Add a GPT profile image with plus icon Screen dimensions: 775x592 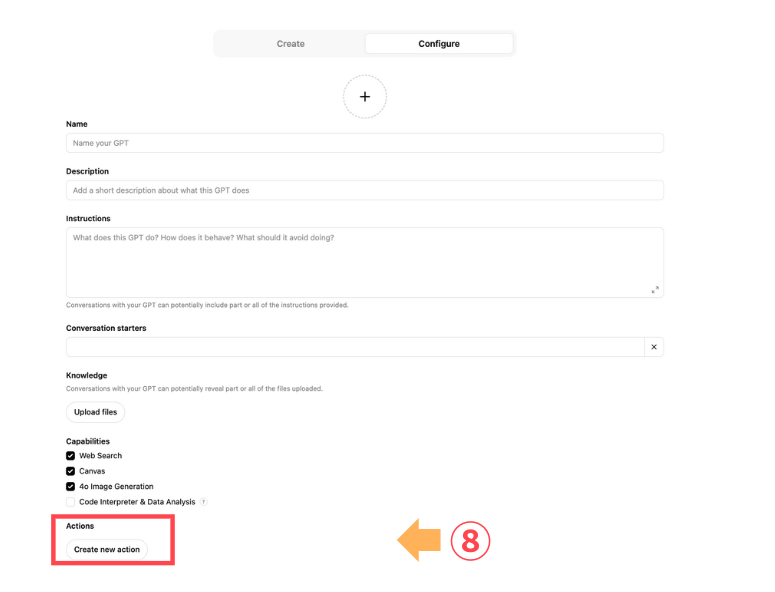point(365,97)
